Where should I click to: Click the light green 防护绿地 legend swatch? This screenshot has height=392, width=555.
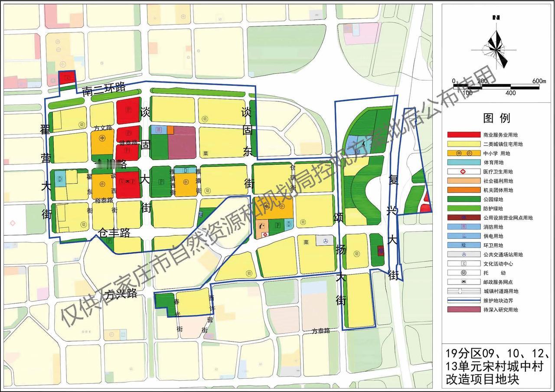coord(464,209)
